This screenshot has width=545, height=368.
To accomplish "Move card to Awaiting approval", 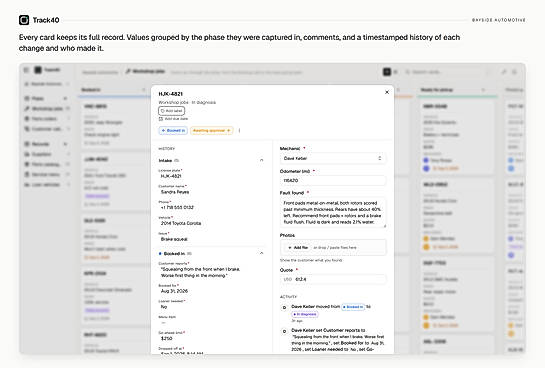I will pyautogui.click(x=211, y=130).
